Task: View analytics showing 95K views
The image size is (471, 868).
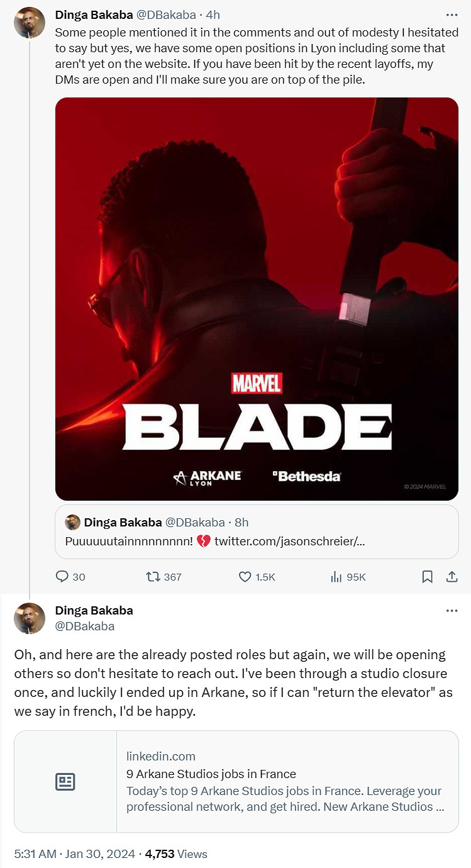Action: click(x=336, y=577)
